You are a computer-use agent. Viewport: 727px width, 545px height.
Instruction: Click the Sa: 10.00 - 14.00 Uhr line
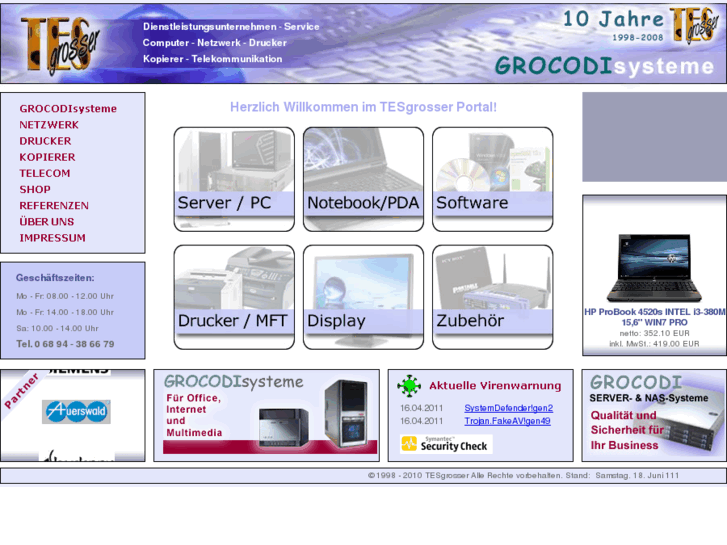pos(57,328)
